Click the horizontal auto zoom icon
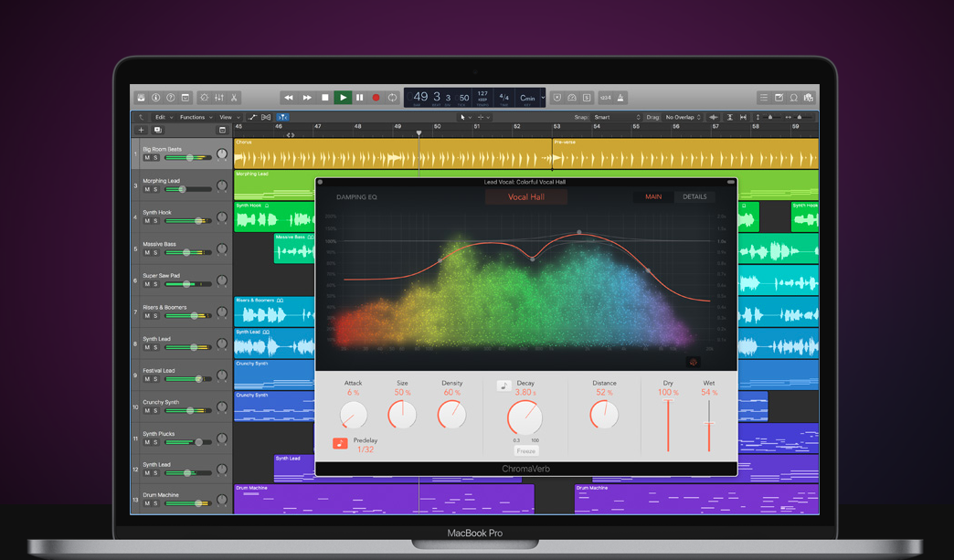Viewport: 954px width, 560px height. tap(743, 117)
